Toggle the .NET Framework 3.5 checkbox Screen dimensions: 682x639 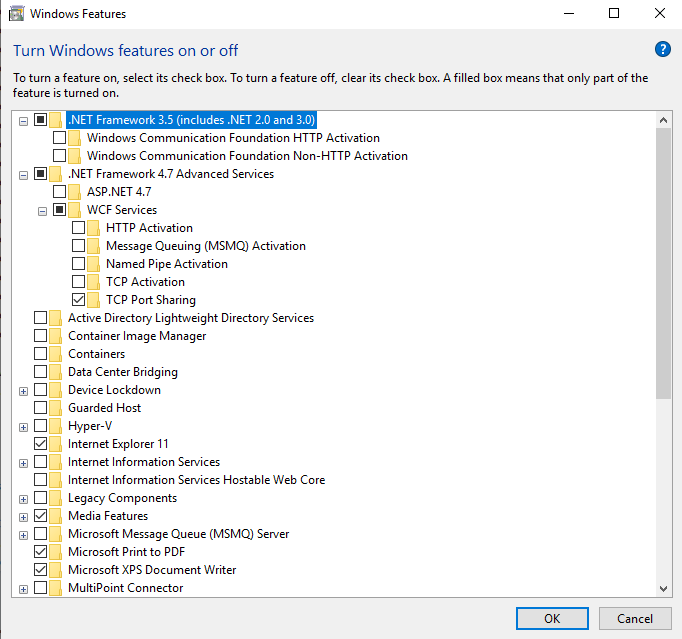(x=40, y=119)
